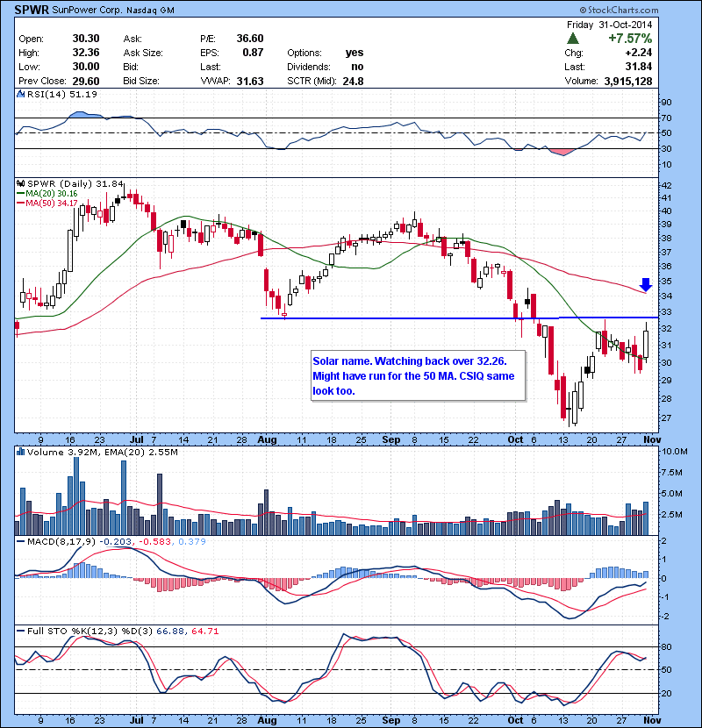702x728 pixels.
Task: Click the VWAP value 31.63
Action: (x=250, y=82)
